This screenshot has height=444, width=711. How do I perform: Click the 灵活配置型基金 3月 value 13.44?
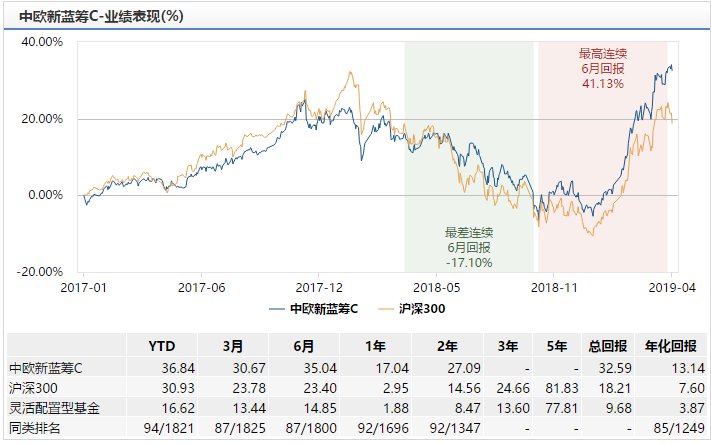coord(249,408)
